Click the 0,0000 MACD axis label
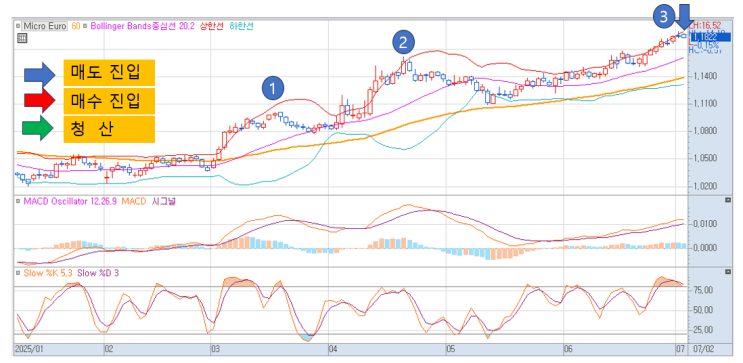Image resolution: width=743 pixels, height=363 pixels. [704, 247]
